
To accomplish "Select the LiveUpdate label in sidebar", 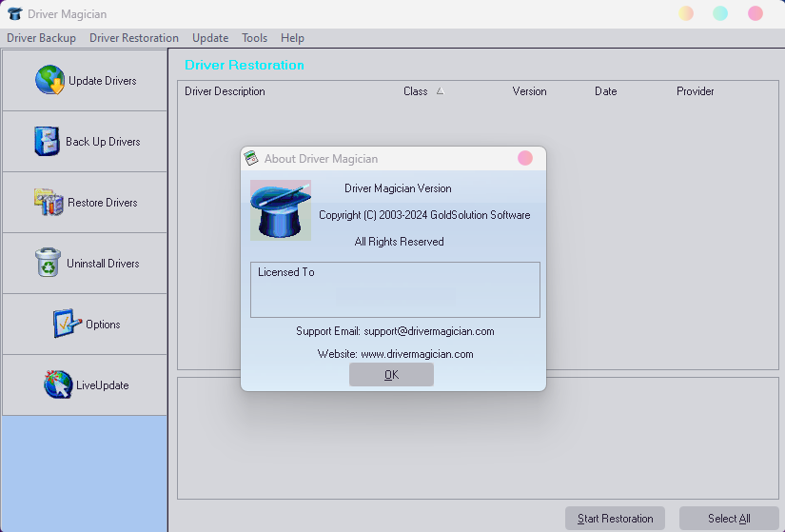I will 103,385.
